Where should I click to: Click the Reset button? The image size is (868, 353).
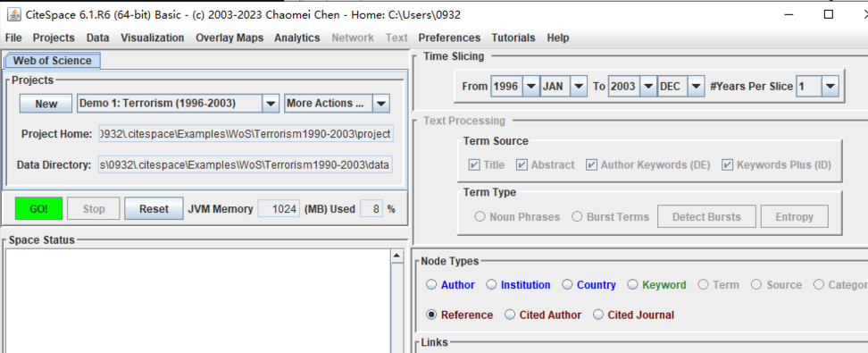(154, 209)
